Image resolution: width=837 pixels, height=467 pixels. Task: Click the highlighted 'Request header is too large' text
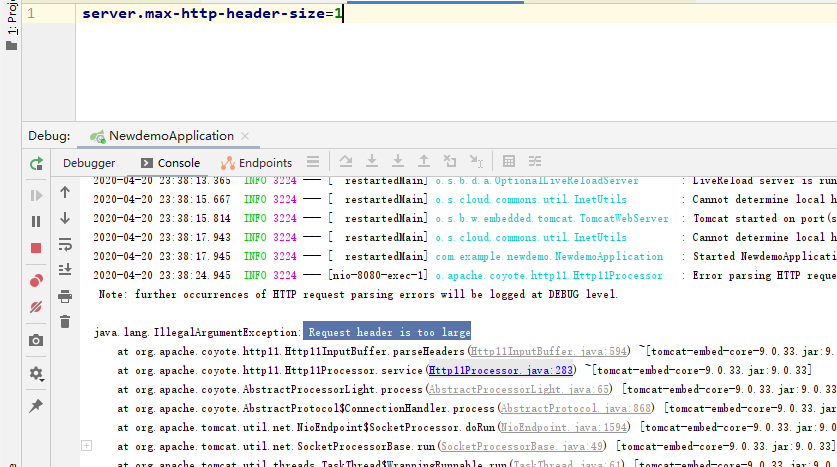(387, 332)
